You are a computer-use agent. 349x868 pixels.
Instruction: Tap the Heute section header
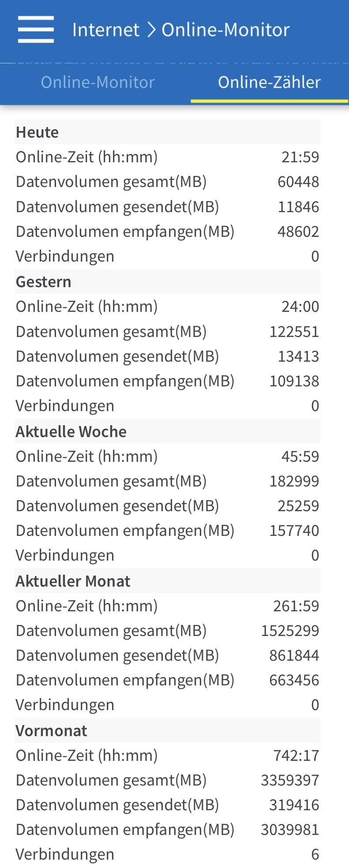38,132
